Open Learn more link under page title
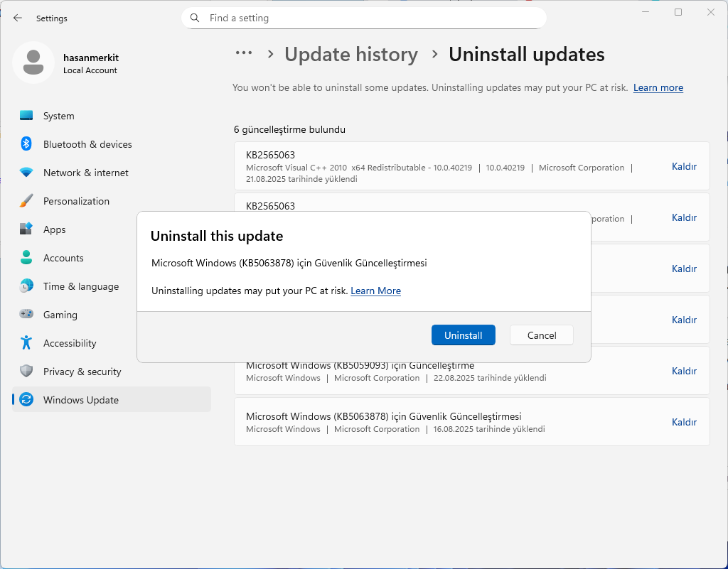Viewport: 728px width, 569px height. click(x=658, y=87)
